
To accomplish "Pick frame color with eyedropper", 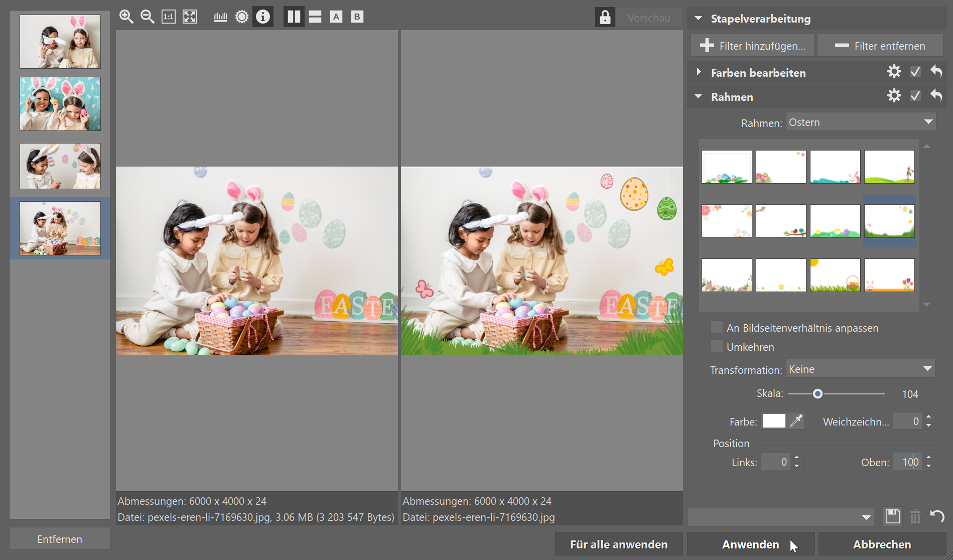I will pos(796,421).
